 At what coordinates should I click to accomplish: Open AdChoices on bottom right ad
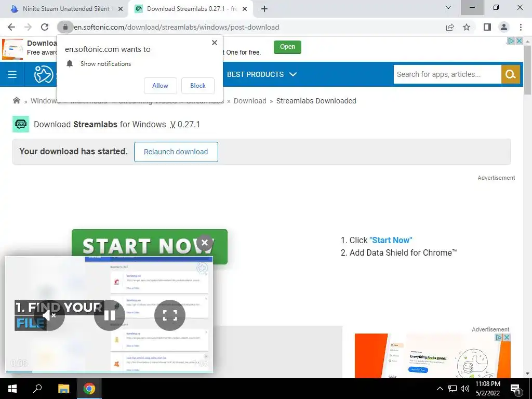click(498, 337)
